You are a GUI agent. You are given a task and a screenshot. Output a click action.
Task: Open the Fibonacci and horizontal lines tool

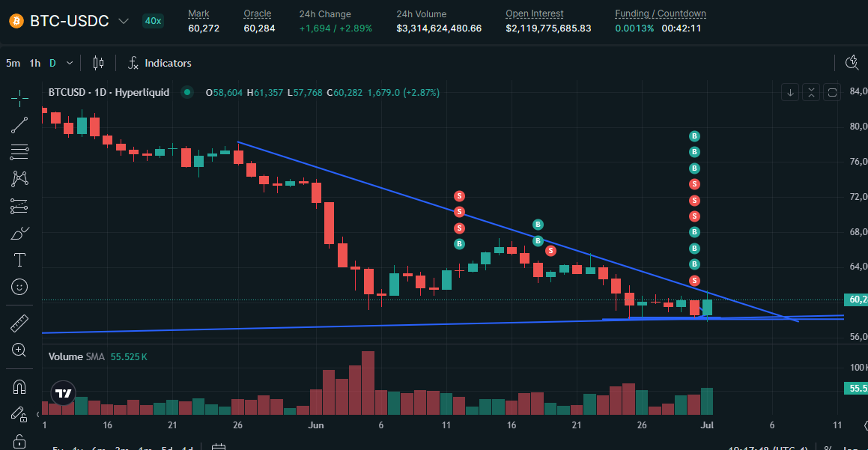coord(19,152)
